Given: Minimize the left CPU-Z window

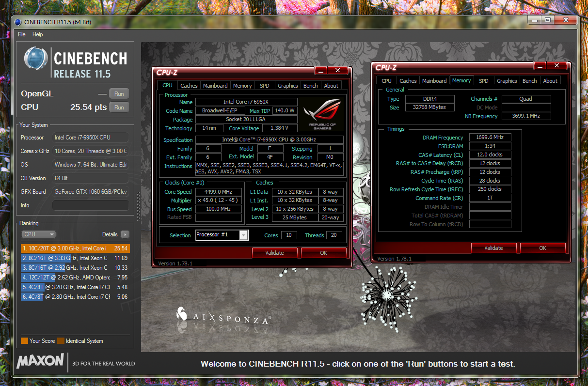Looking at the screenshot, I should 321,71.
